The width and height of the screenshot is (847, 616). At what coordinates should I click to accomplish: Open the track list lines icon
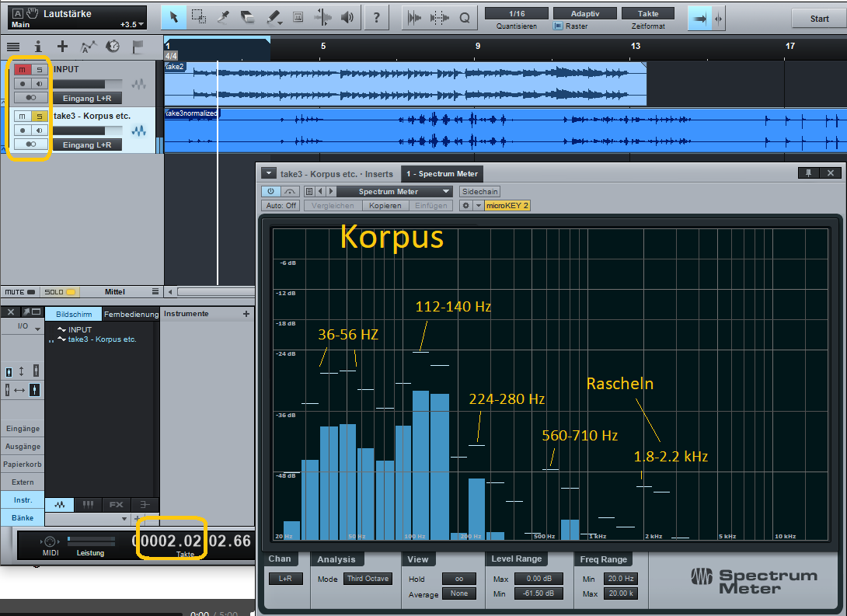[13, 47]
